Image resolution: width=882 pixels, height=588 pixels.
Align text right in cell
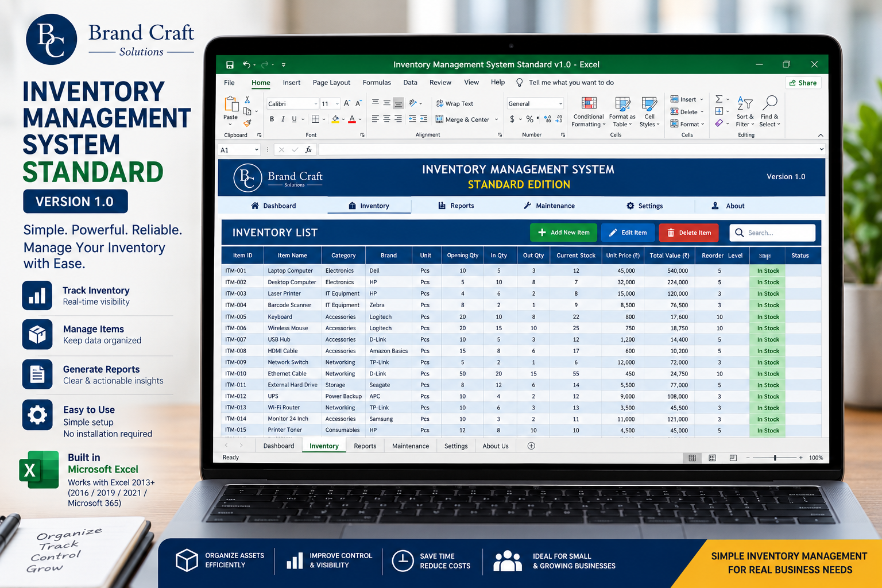coord(398,119)
